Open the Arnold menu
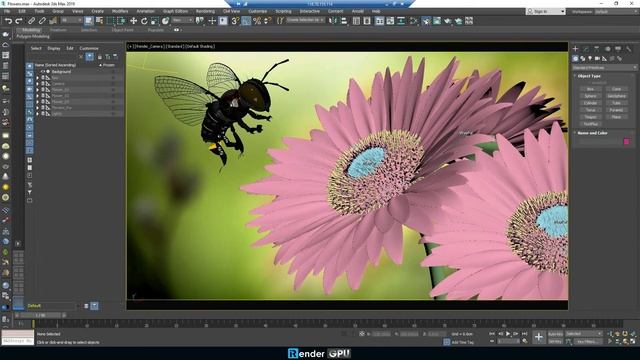Image resolution: width=640 pixels, height=360 pixels. point(358,11)
